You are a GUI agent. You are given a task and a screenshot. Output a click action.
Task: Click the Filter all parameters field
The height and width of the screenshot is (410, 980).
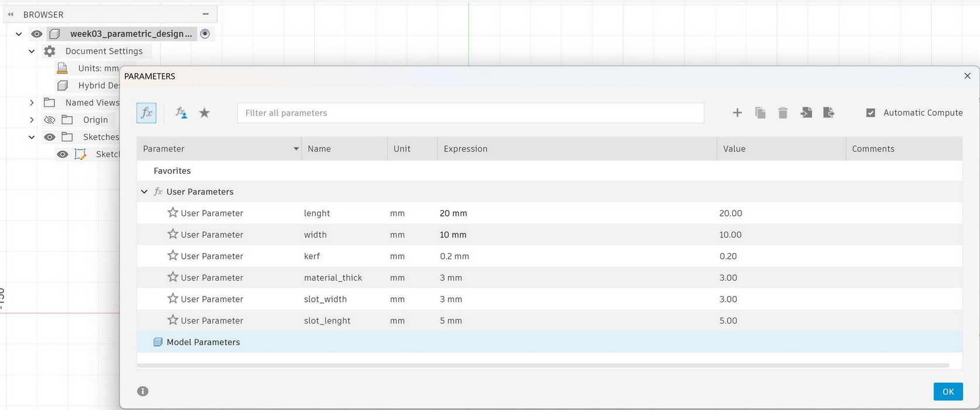(471, 113)
